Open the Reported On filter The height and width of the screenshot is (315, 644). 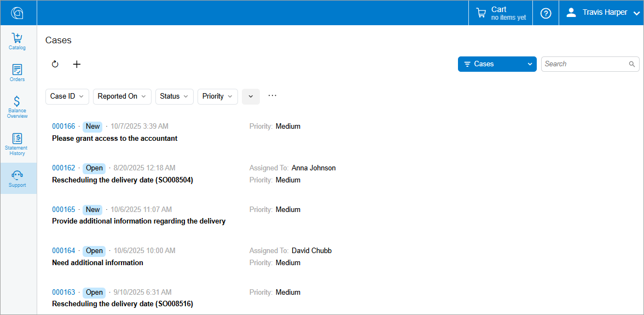122,96
